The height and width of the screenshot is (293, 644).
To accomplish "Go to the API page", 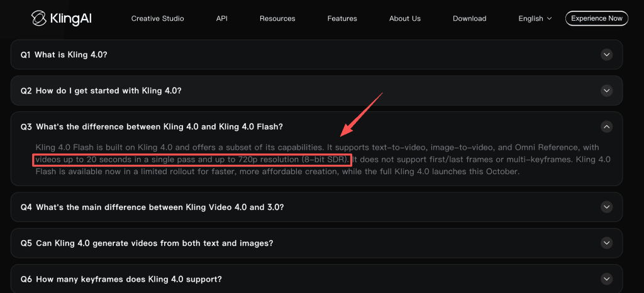I will pyautogui.click(x=222, y=18).
